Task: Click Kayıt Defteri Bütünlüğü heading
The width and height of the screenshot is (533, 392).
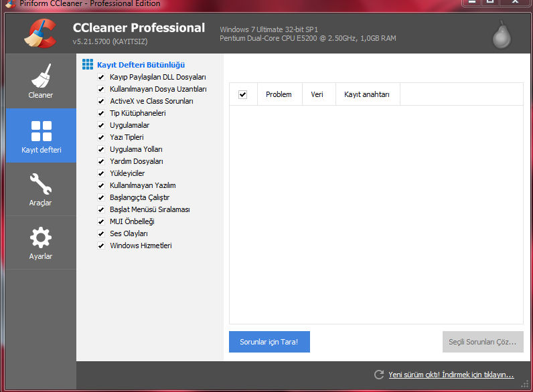Action: click(141, 65)
